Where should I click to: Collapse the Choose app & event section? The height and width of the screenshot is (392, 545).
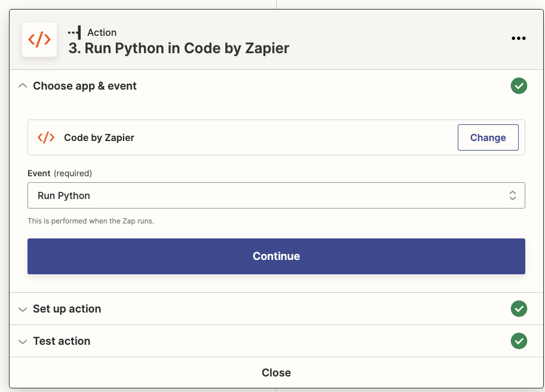(23, 86)
